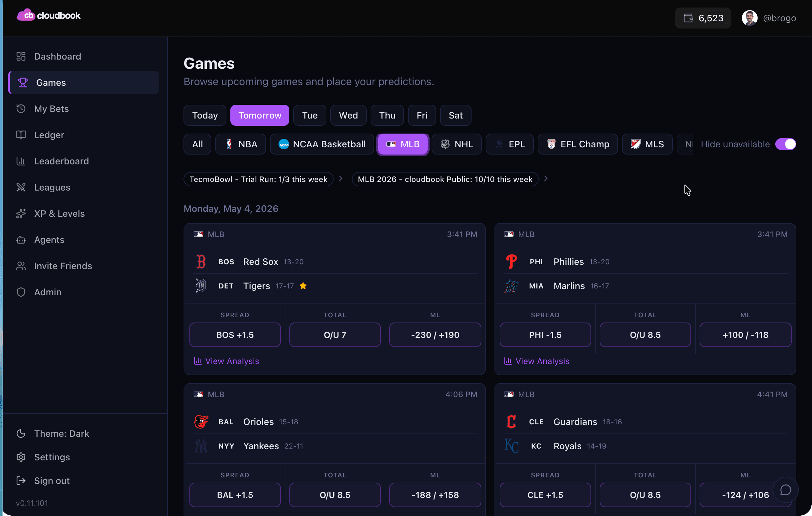
Task: Toggle Theme: Dark setting
Action: pyautogui.click(x=84, y=433)
